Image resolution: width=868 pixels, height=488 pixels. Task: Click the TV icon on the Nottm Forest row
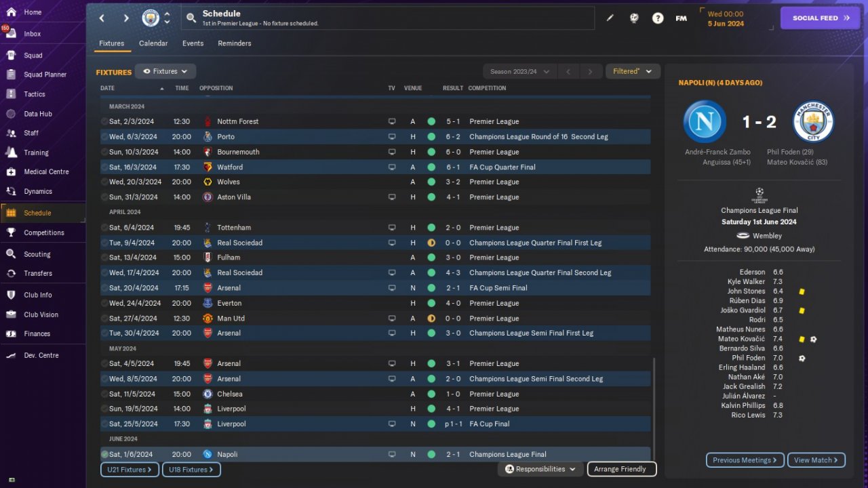pos(392,122)
